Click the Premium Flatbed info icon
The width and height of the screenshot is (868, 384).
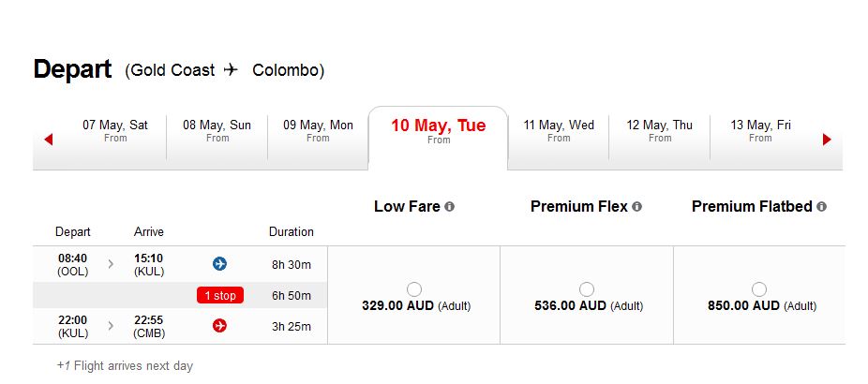[821, 207]
